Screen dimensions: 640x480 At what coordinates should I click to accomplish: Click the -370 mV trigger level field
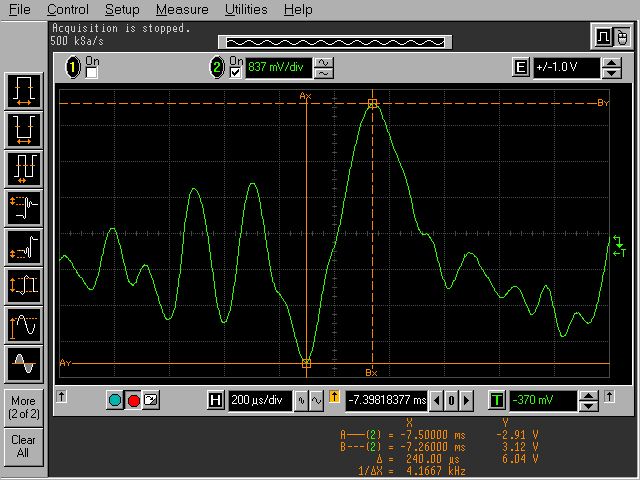pos(543,400)
